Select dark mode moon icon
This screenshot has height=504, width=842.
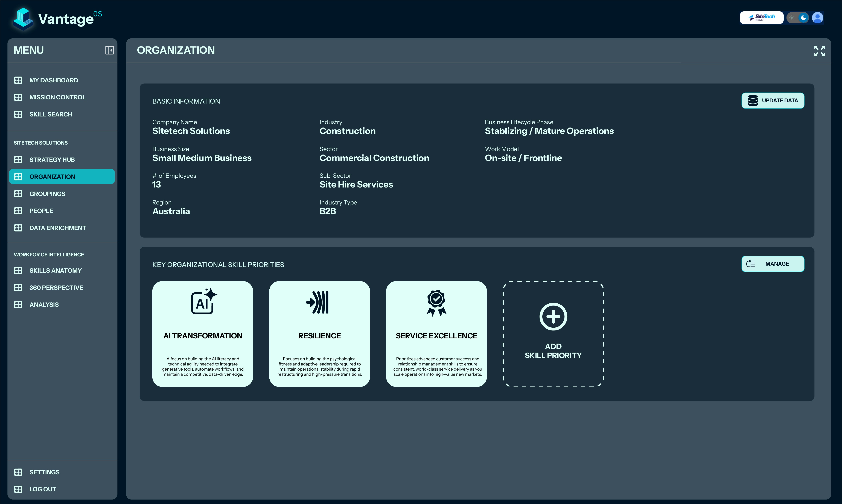803,18
